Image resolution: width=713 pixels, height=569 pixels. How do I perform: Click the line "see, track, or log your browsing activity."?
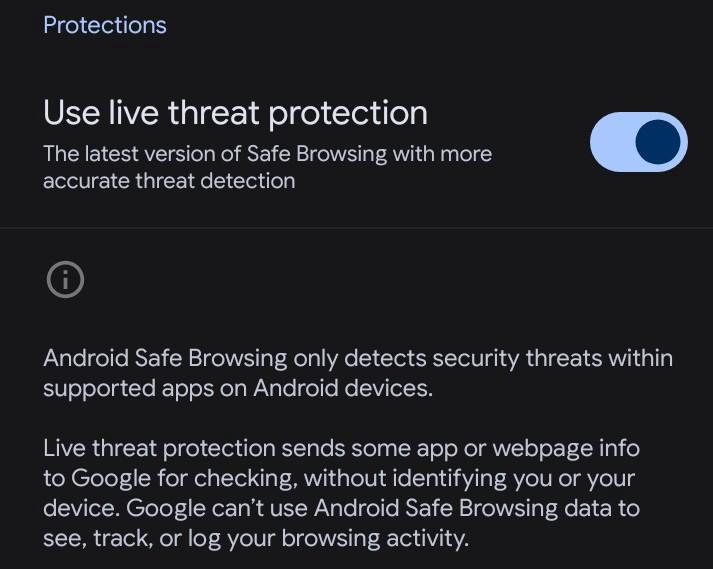click(x=255, y=538)
